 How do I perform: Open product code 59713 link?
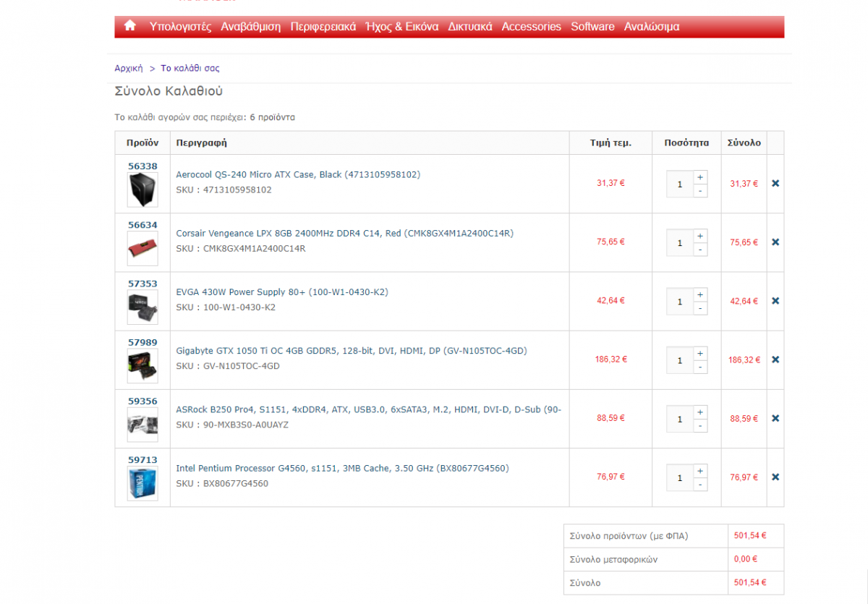point(142,459)
